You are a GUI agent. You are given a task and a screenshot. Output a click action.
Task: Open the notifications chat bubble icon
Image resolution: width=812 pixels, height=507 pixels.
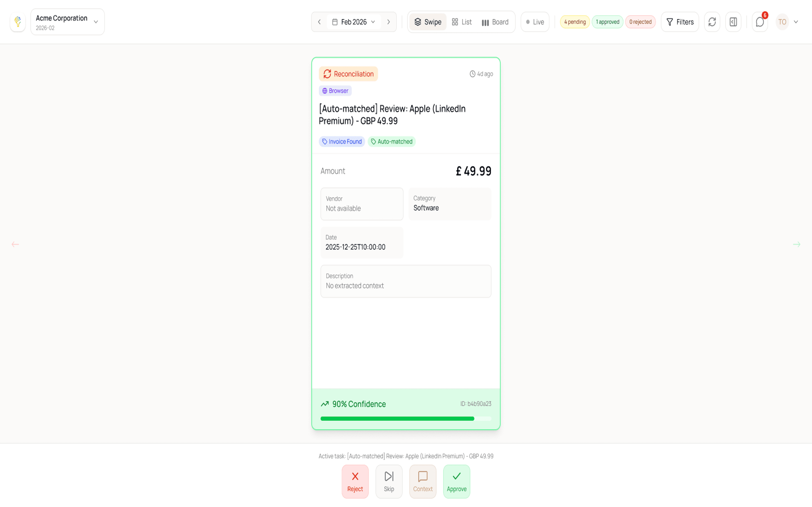pyautogui.click(x=760, y=22)
